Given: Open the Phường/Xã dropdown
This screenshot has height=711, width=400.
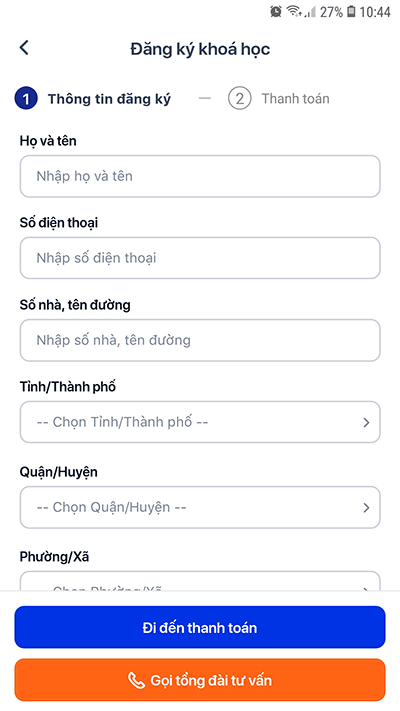Looking at the screenshot, I should click(x=200, y=581).
